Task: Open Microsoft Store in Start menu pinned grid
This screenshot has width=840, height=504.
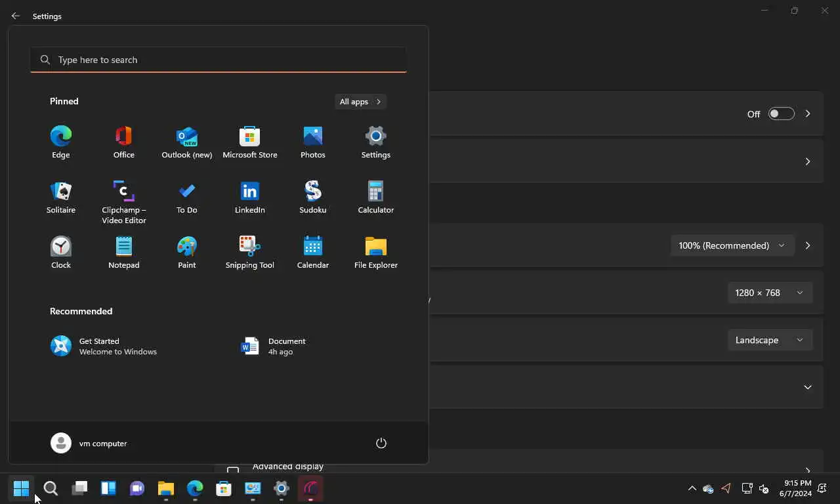Action: coord(250,142)
